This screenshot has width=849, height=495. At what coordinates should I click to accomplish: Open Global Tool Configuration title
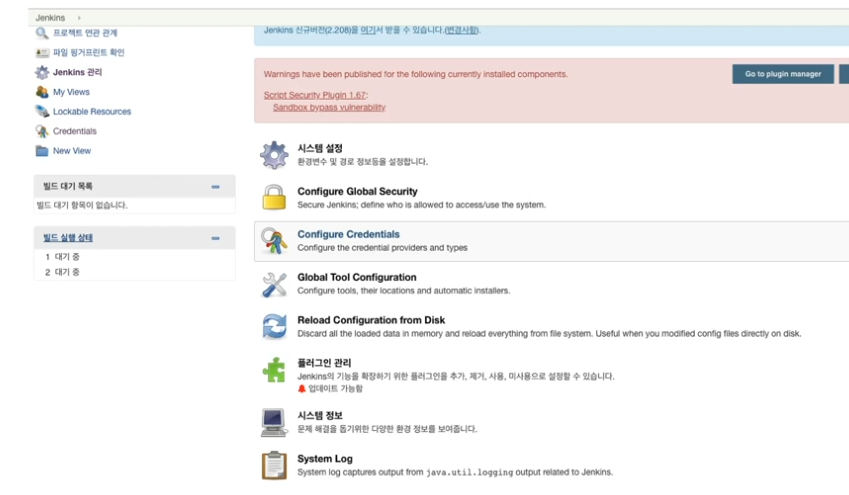357,277
